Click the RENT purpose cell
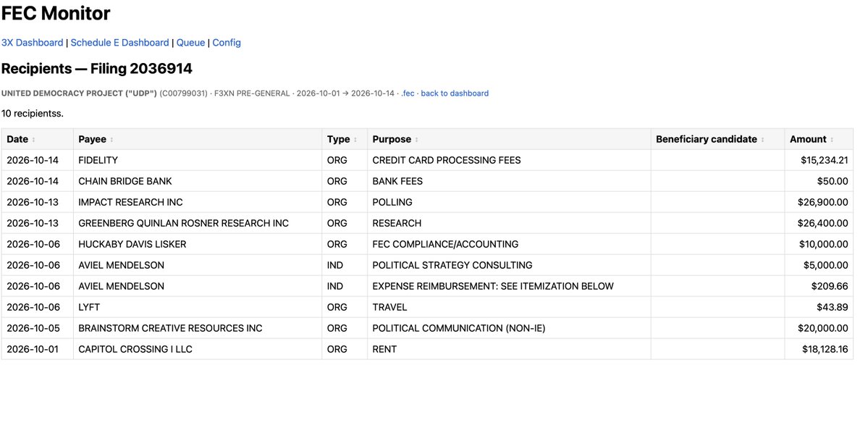This screenshot has height=444, width=868. (509, 349)
